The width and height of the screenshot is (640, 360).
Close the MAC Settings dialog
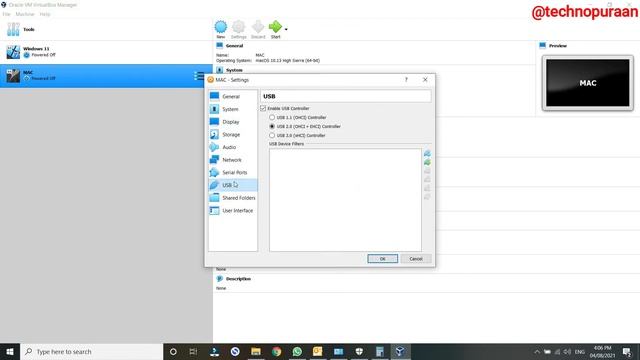click(x=425, y=80)
